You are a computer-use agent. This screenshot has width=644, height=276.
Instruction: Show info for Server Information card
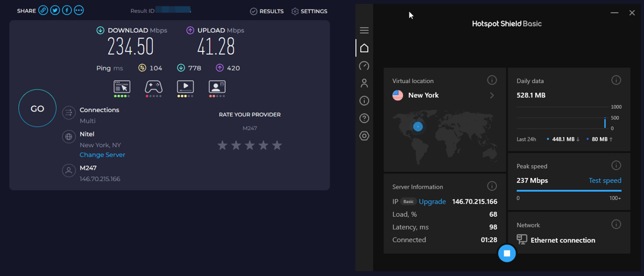492,186
